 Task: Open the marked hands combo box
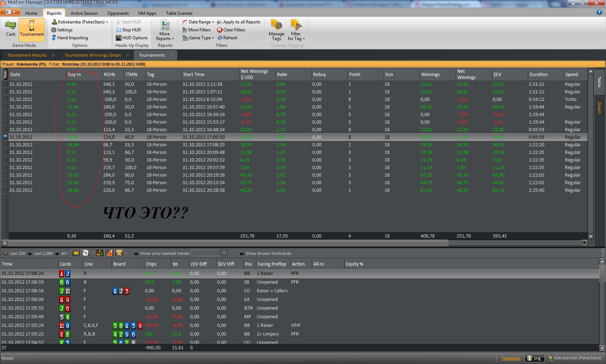point(209,253)
